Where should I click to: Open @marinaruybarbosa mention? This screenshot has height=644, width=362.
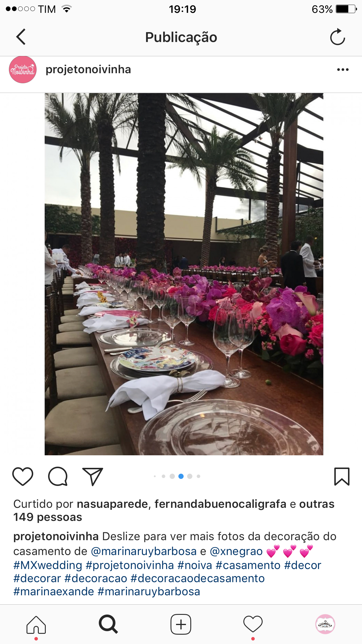pyautogui.click(x=144, y=551)
